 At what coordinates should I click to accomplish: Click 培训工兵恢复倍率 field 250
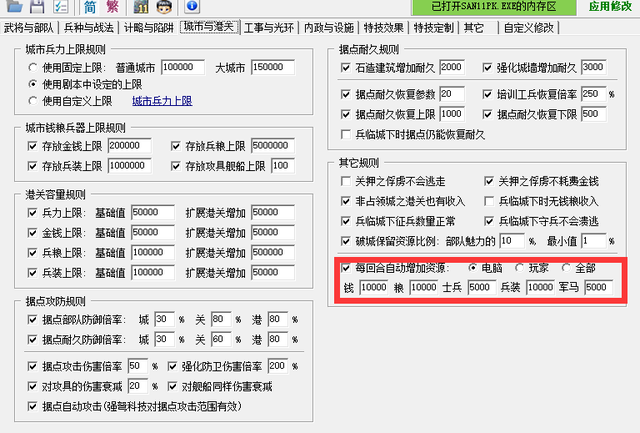(593, 94)
